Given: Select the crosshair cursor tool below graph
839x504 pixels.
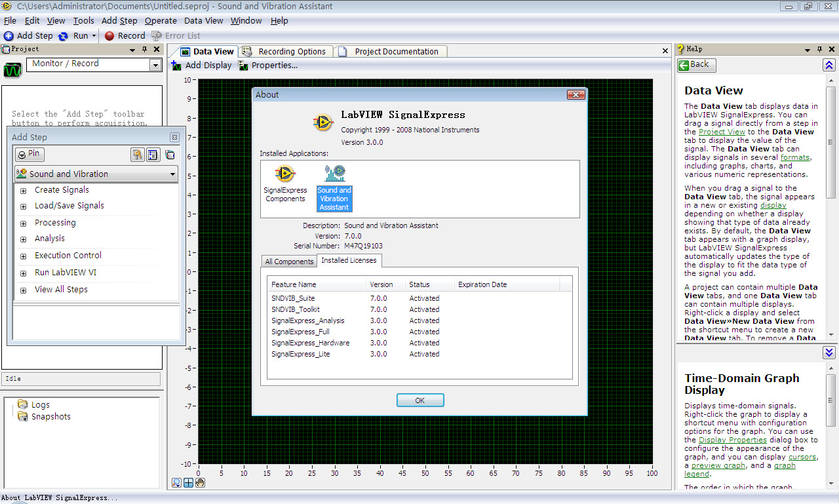Looking at the screenshot, I should point(188,483).
